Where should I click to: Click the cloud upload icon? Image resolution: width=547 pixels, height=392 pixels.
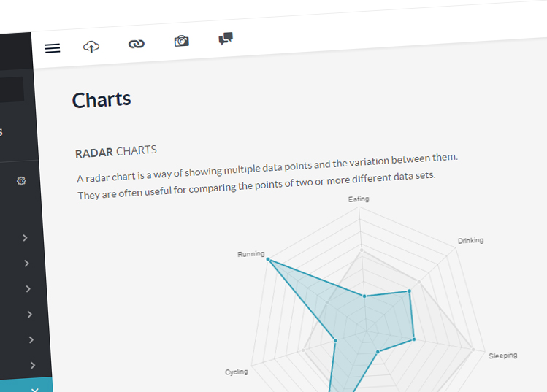point(91,47)
